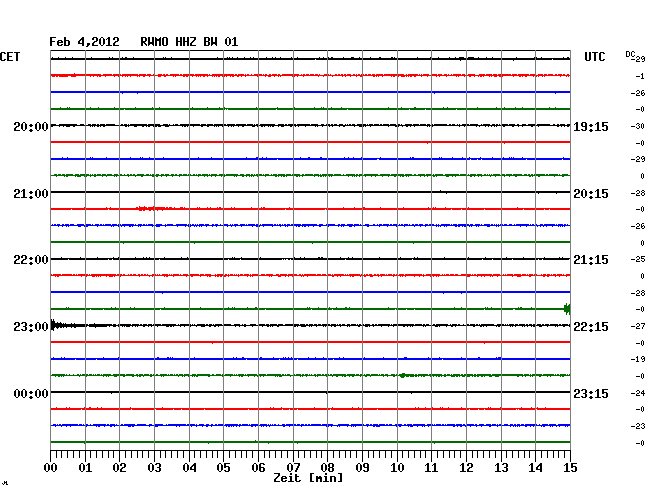Select the "21:00" CET time label

tap(31, 194)
